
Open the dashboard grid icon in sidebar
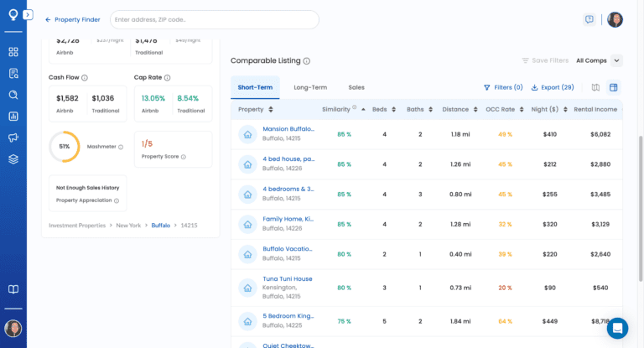[x=13, y=52]
